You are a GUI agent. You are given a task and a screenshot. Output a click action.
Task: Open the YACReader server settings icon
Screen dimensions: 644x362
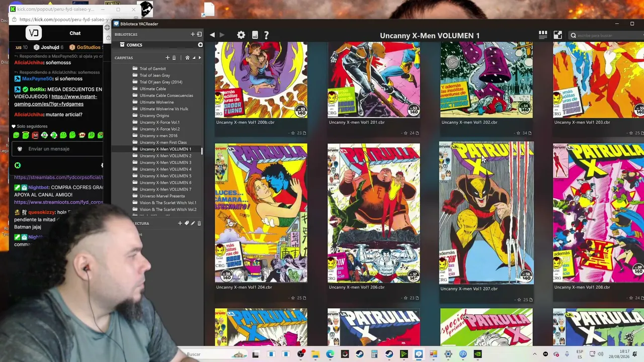(x=255, y=35)
